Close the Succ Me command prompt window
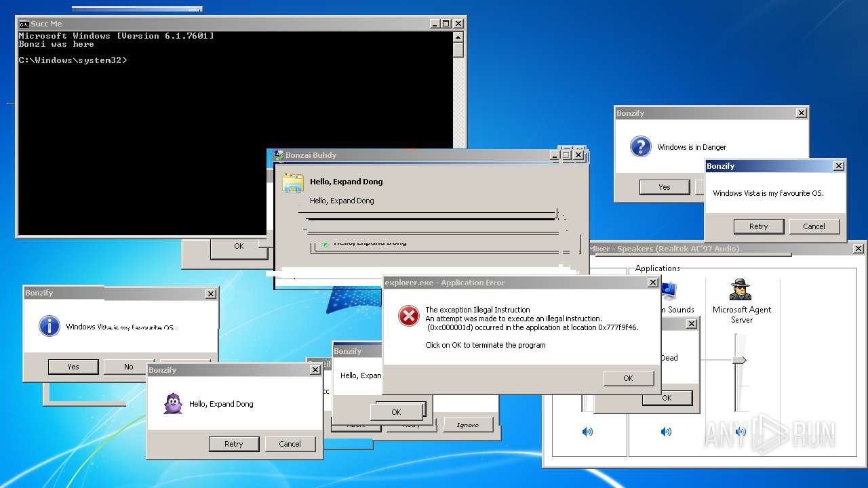This screenshot has height=488, width=868. coord(458,24)
